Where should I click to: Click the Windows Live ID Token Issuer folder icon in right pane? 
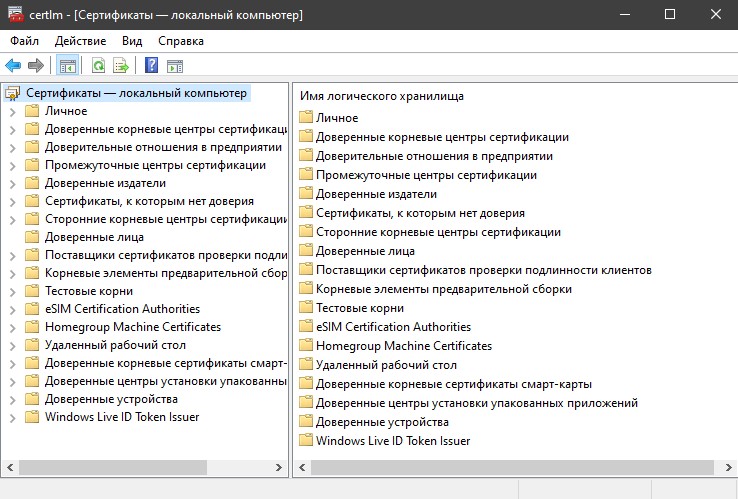coord(306,440)
